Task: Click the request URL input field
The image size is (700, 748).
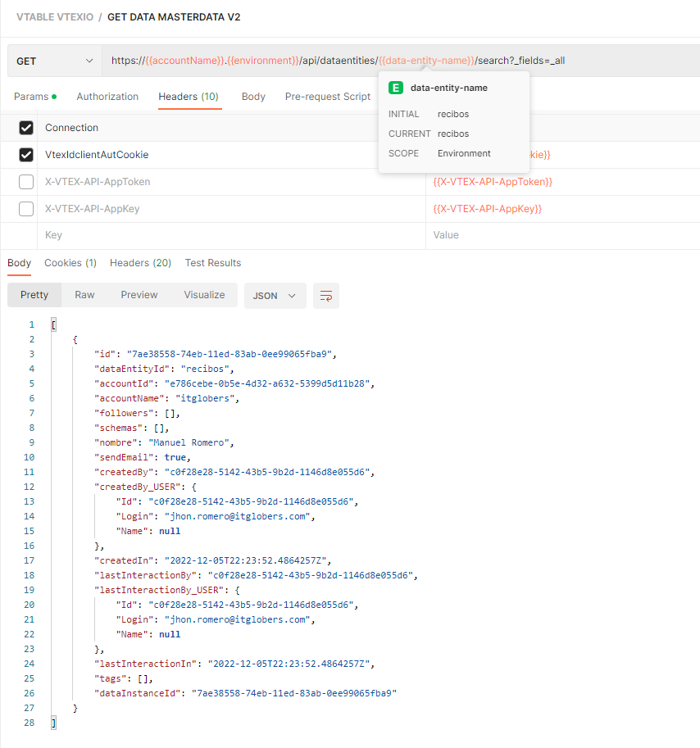Action: [x=401, y=61]
